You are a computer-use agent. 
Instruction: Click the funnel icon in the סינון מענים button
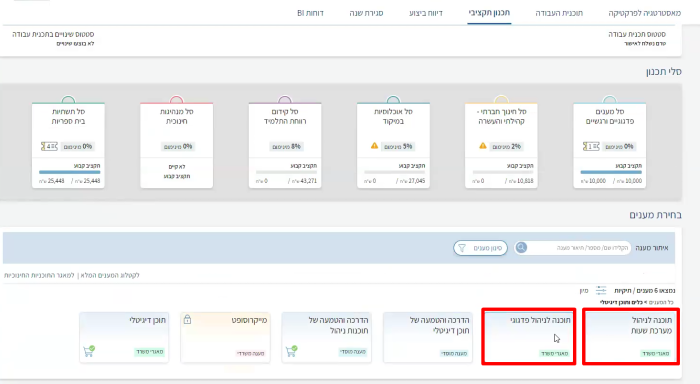(x=462, y=248)
